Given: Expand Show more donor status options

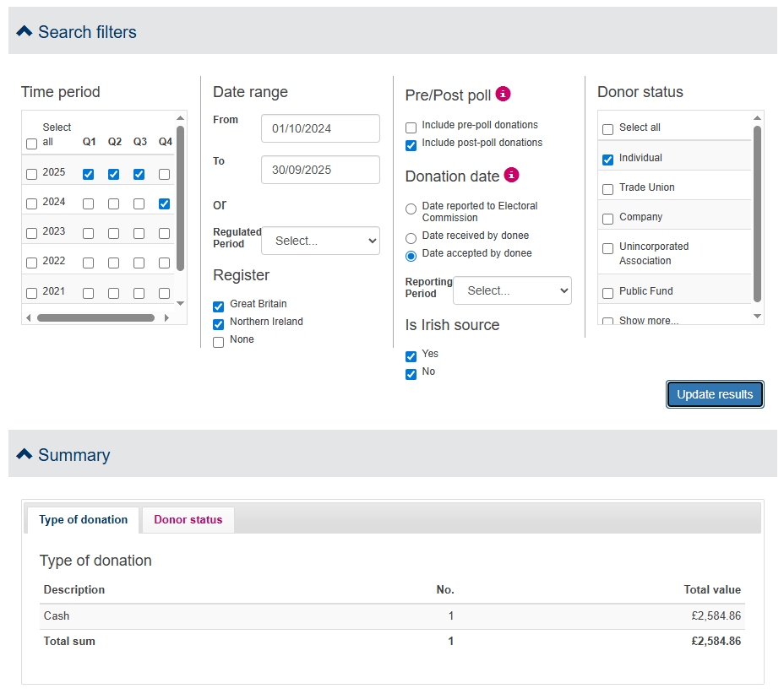Looking at the screenshot, I should click(648, 321).
